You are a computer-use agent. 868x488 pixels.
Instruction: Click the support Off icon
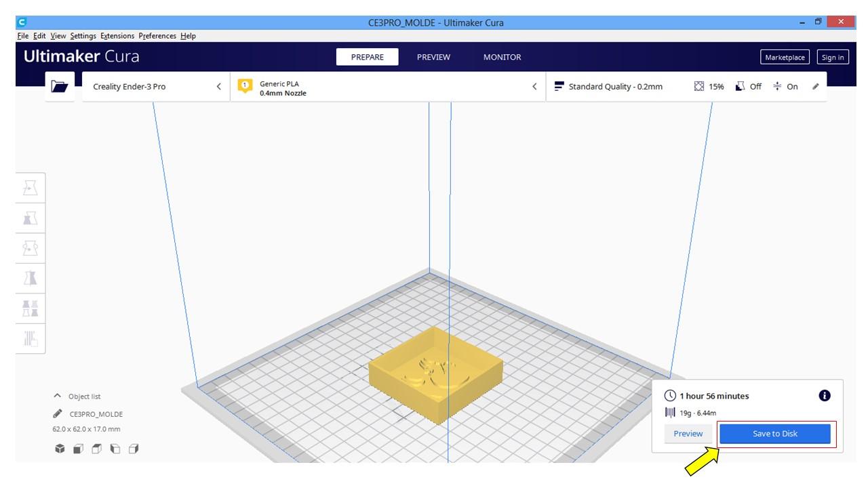tap(741, 87)
